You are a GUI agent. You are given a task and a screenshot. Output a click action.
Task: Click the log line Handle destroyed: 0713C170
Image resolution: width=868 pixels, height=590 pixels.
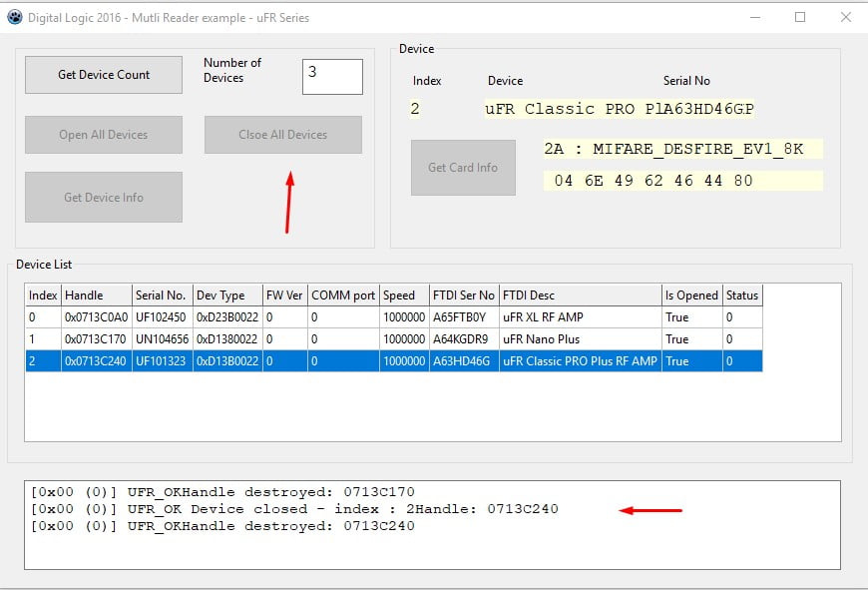point(222,492)
